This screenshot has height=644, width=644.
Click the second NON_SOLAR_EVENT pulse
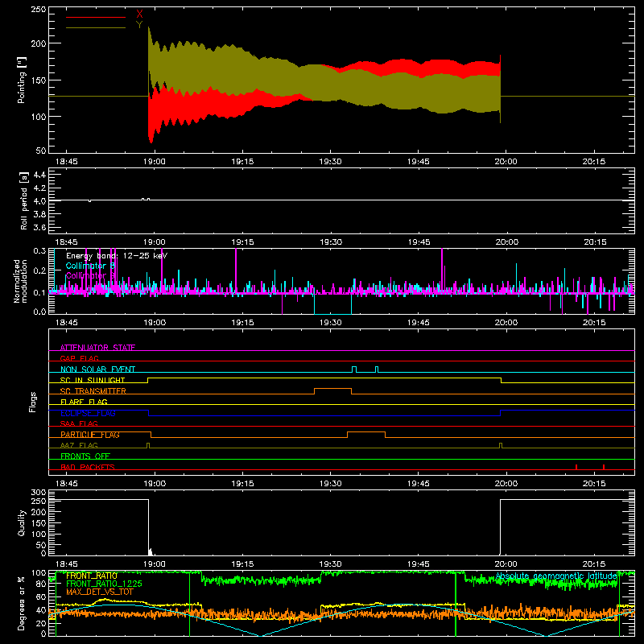(x=377, y=369)
